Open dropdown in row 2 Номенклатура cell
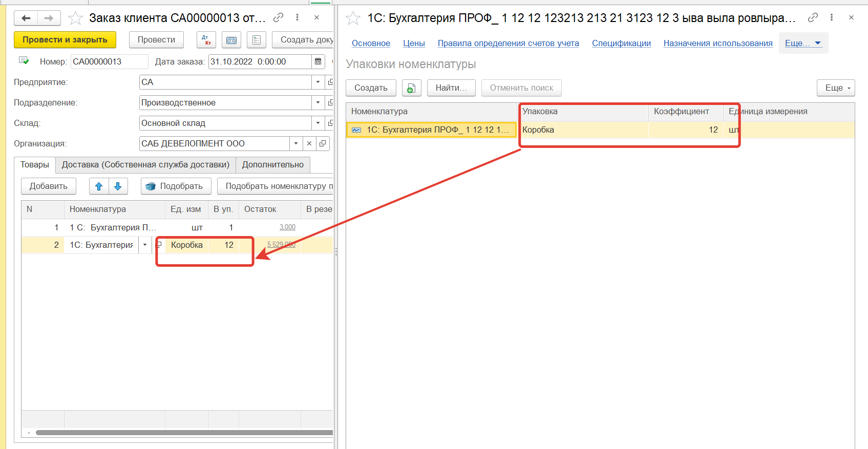Image resolution: width=868 pixels, height=449 pixels. [145, 245]
